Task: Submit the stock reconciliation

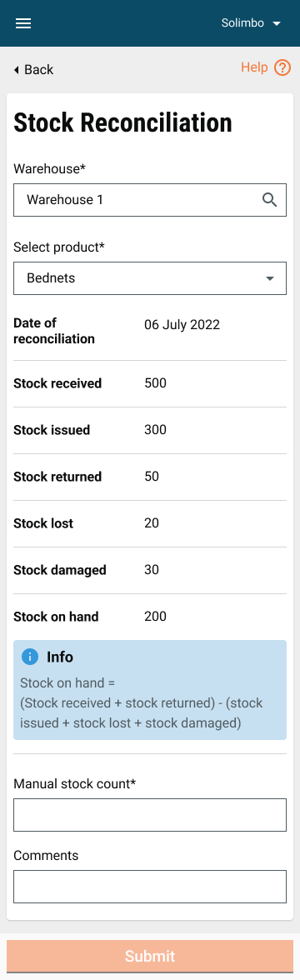Action: 150,957
